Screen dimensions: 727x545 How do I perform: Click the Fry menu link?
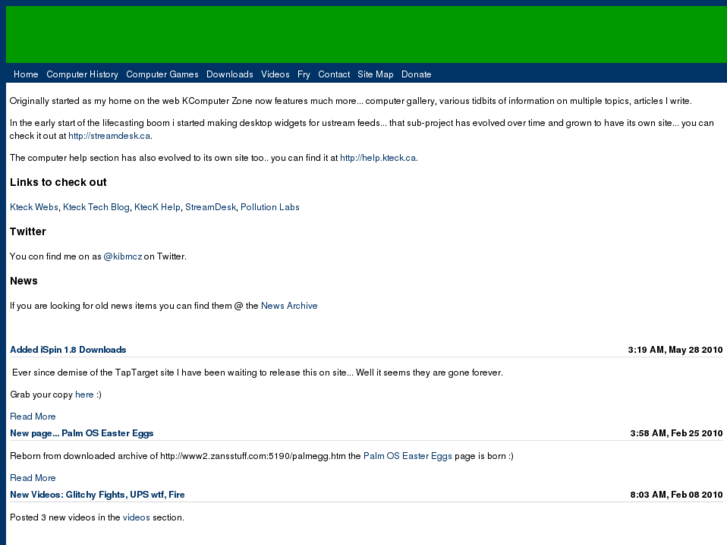(304, 74)
